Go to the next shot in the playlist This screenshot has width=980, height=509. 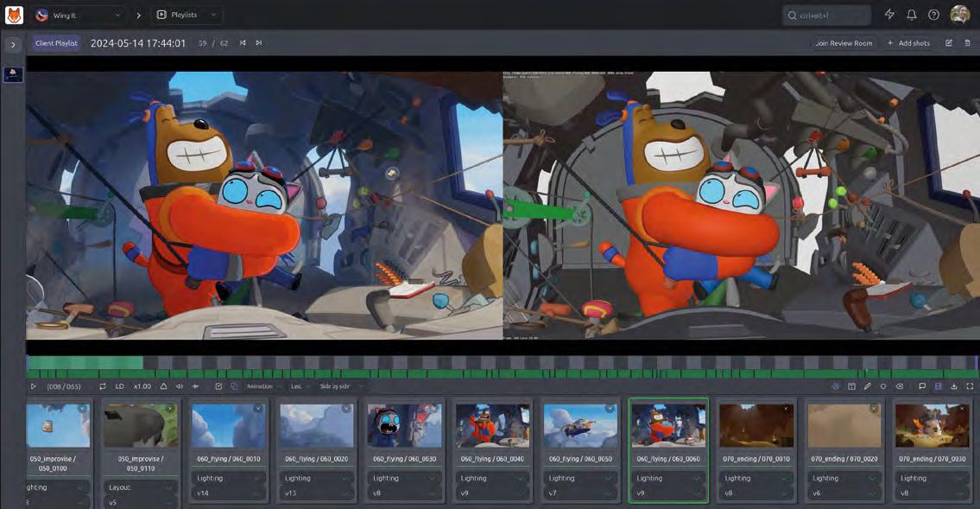click(259, 43)
